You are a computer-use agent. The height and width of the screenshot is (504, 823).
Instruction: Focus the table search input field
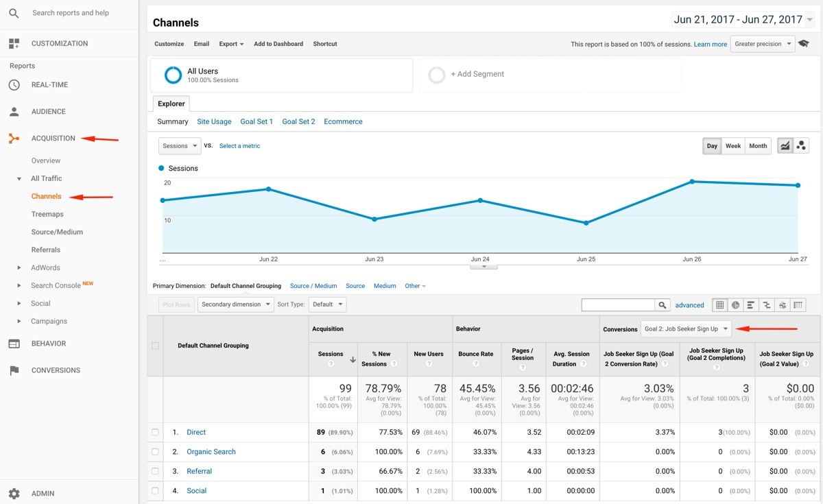[x=619, y=305]
